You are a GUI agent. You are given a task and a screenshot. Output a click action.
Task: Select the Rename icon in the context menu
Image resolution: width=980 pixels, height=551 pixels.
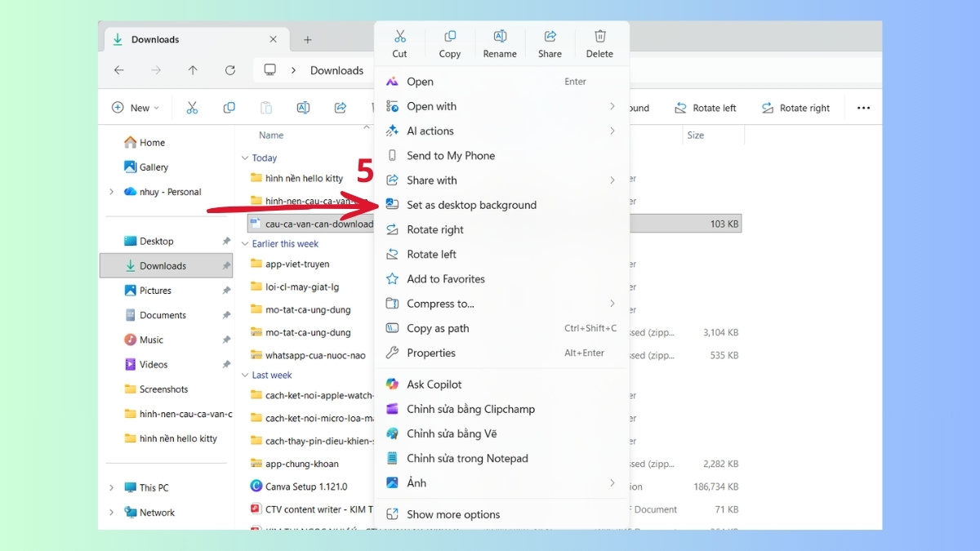(500, 36)
